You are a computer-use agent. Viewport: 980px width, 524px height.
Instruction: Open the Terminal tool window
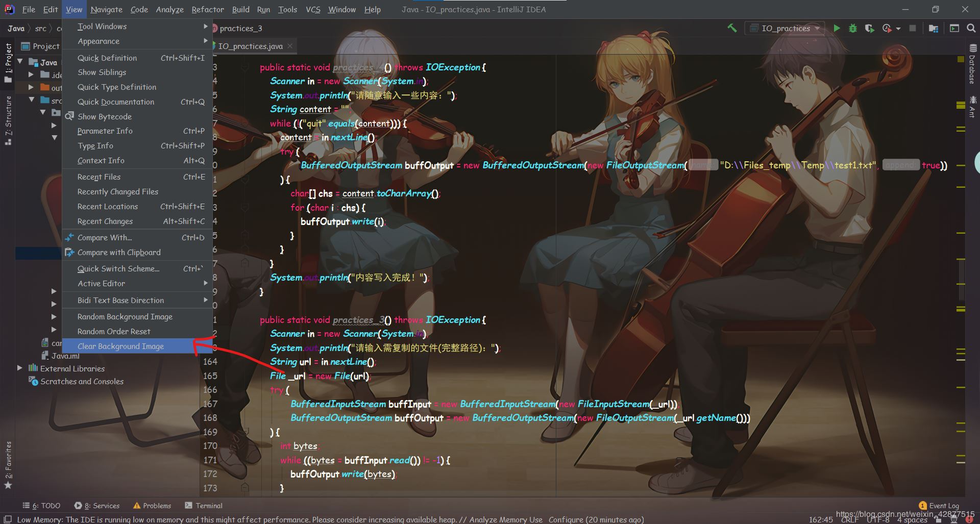(x=204, y=506)
